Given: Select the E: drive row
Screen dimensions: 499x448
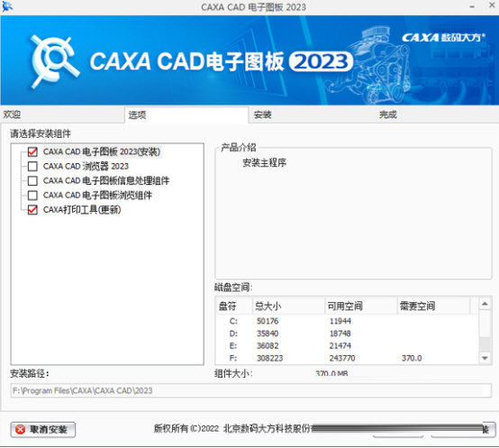Looking at the screenshot, I should pos(347,346).
